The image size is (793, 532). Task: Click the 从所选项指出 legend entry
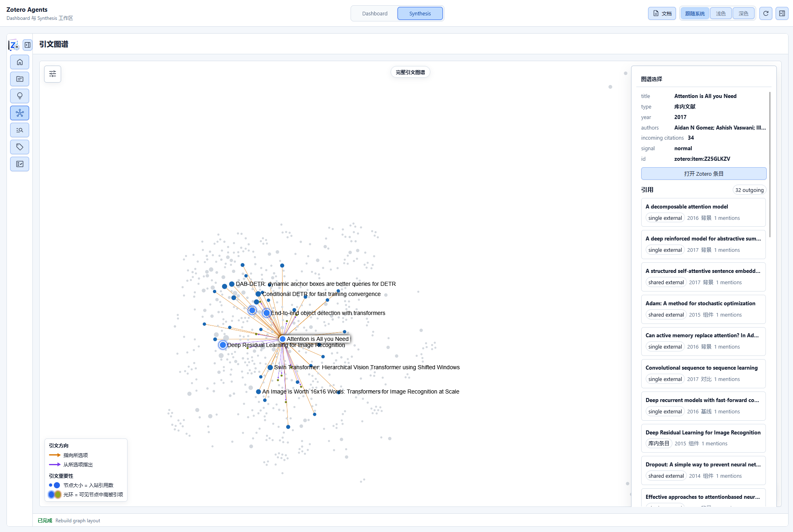click(71, 464)
